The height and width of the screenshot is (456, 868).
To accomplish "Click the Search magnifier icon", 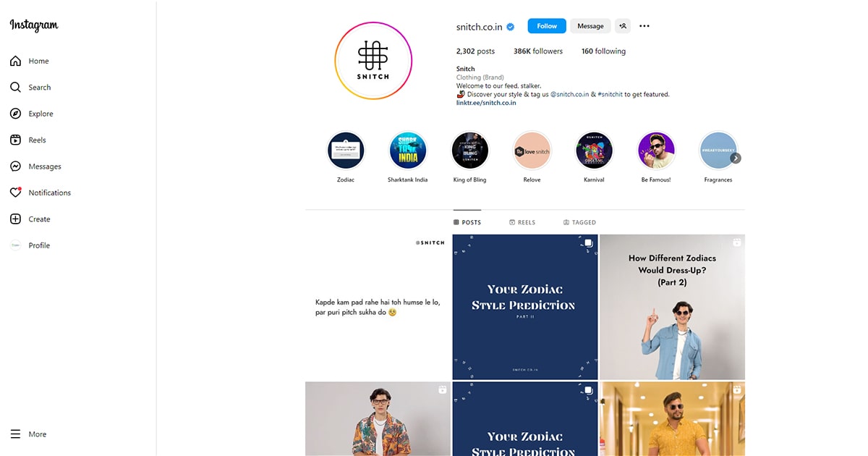I will click(15, 87).
